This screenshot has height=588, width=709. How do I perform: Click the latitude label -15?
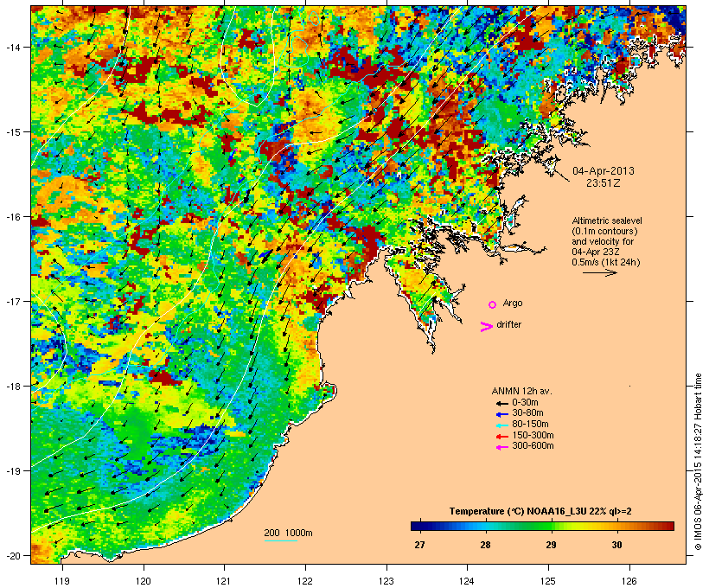pyautogui.click(x=12, y=132)
